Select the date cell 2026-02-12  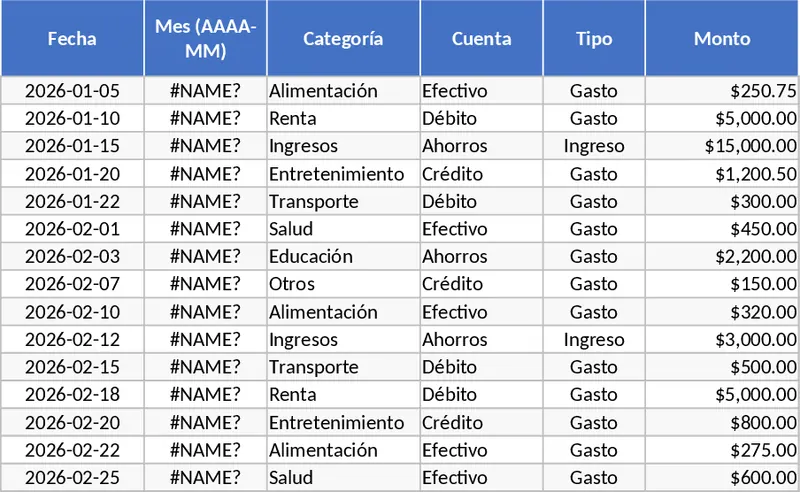[x=72, y=340]
